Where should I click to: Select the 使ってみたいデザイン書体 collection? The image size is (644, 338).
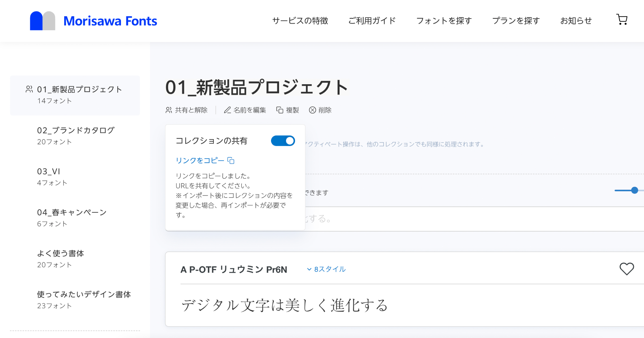pos(84,294)
